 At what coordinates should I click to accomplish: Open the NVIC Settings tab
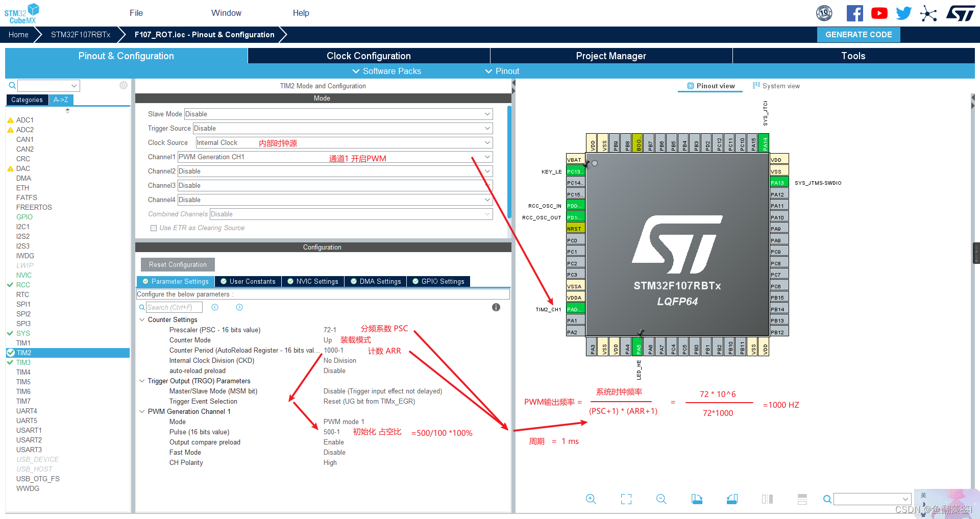coord(313,281)
